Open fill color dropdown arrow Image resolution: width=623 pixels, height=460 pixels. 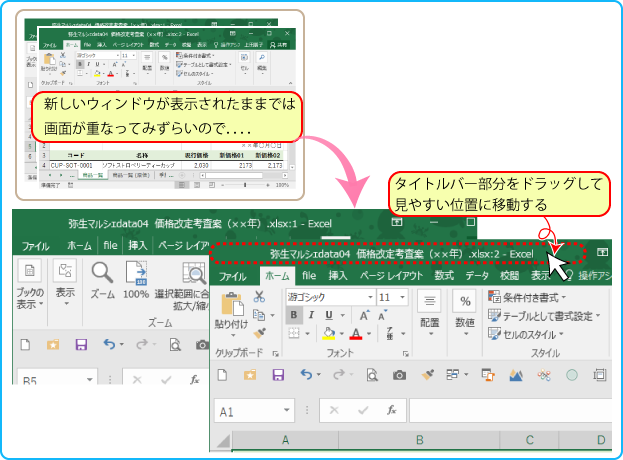point(342,334)
